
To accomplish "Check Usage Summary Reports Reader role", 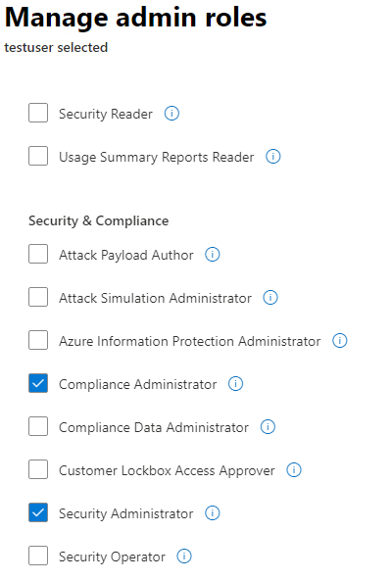I will pos(38,156).
